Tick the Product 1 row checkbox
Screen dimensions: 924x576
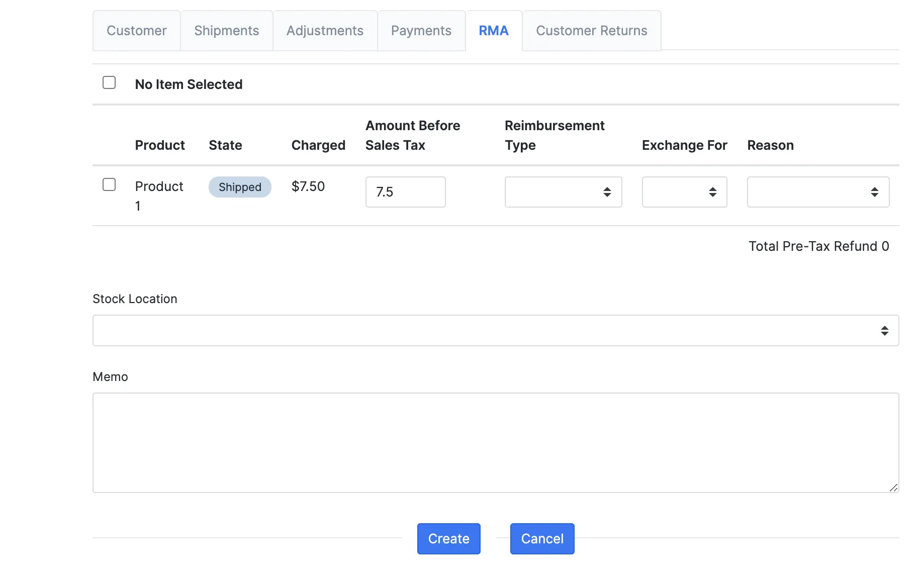click(109, 184)
